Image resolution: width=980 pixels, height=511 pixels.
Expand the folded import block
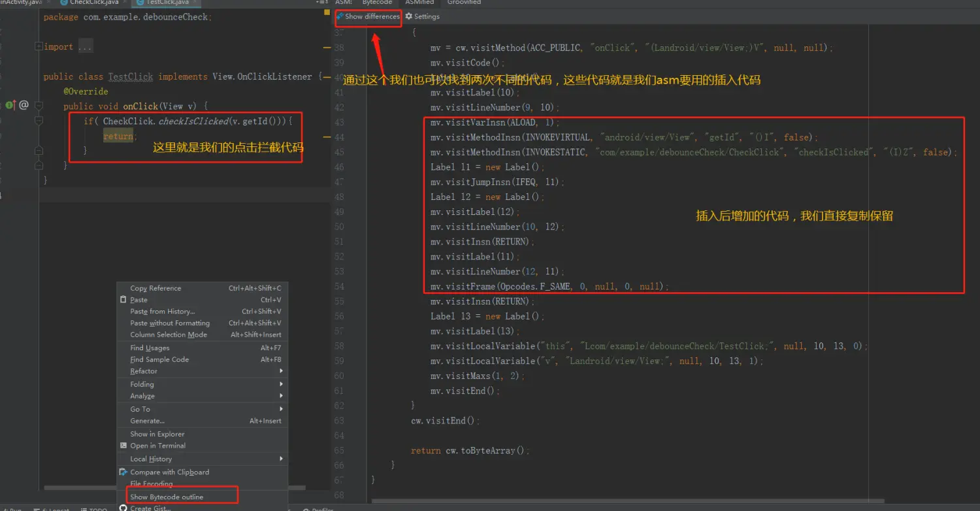pyautogui.click(x=39, y=46)
